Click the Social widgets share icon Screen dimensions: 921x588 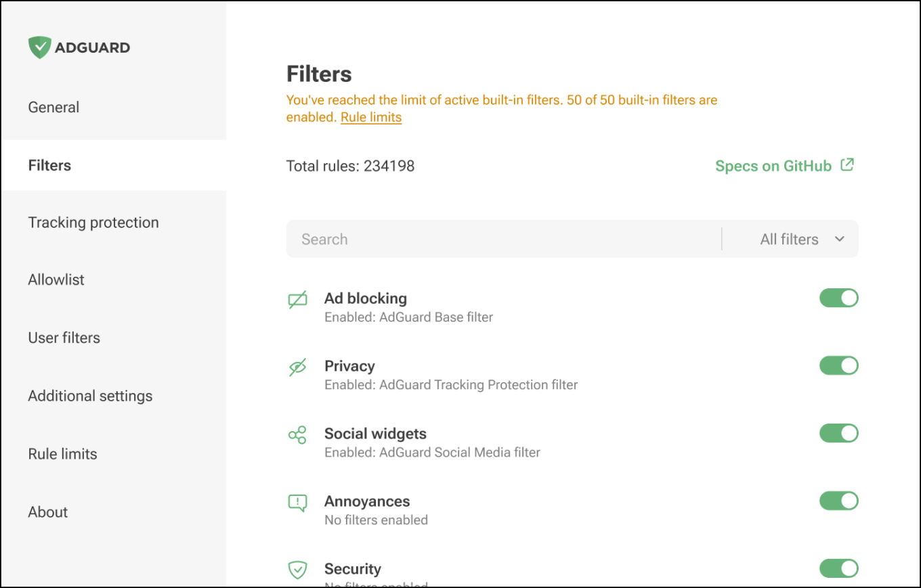click(297, 435)
